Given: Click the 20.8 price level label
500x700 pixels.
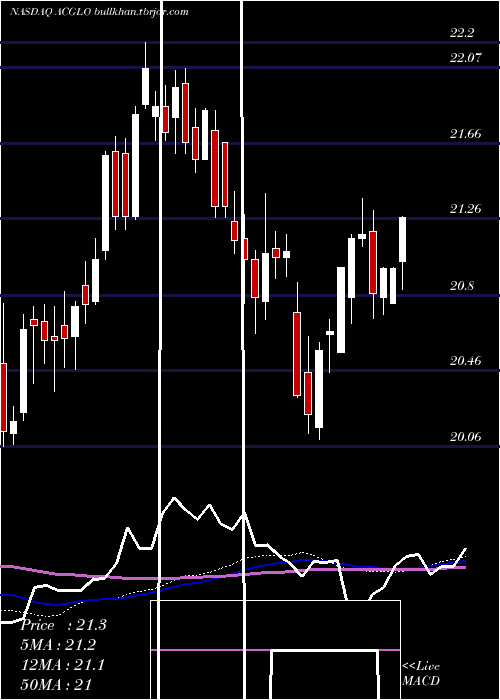Looking at the screenshot, I should pyautogui.click(x=462, y=285).
